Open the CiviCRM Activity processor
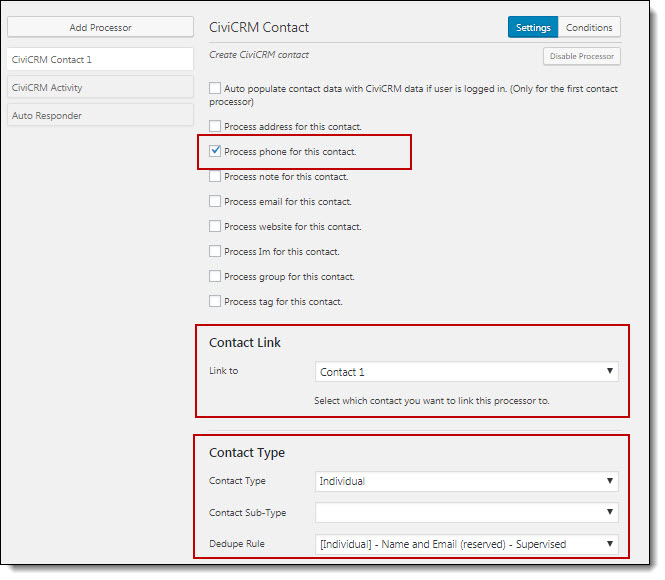The width and height of the screenshot is (665, 580). pos(100,87)
